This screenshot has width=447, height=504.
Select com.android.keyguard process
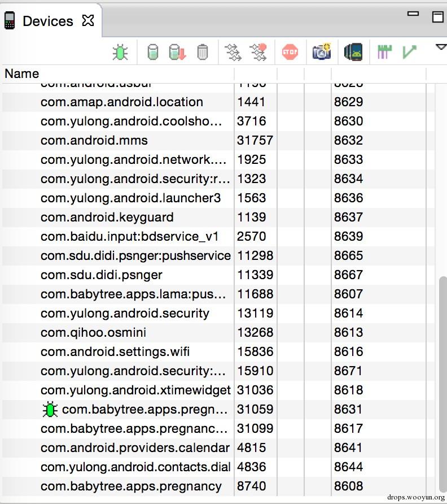pos(218,218)
